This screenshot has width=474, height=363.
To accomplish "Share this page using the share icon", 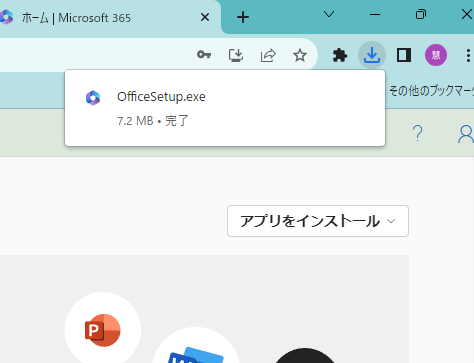I will point(268,55).
